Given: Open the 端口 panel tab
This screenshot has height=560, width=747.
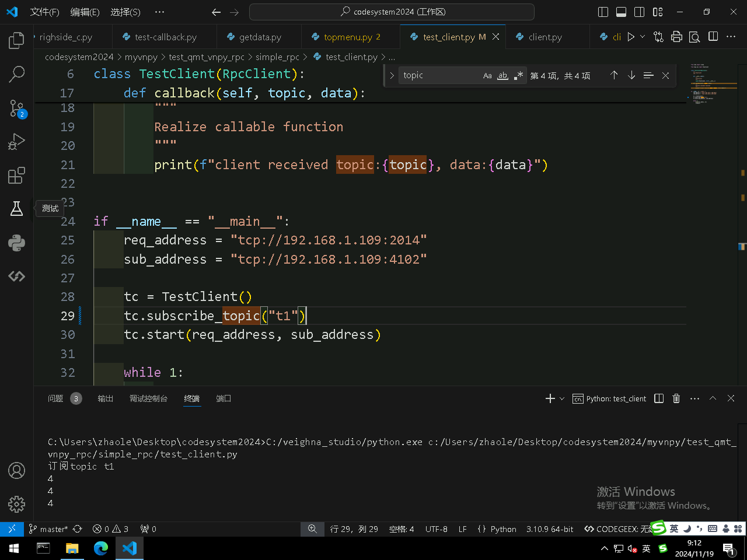Looking at the screenshot, I should (224, 398).
